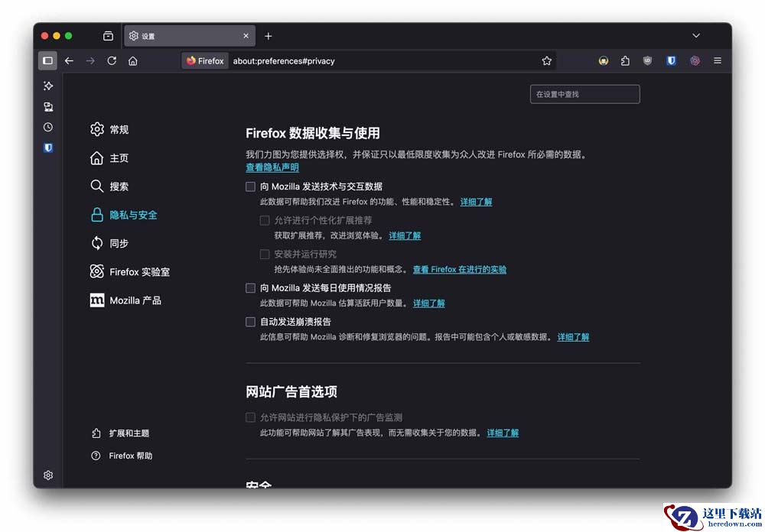The width and height of the screenshot is (765, 532).
Task: Open the extensions puzzle-piece icon
Action: 625,61
